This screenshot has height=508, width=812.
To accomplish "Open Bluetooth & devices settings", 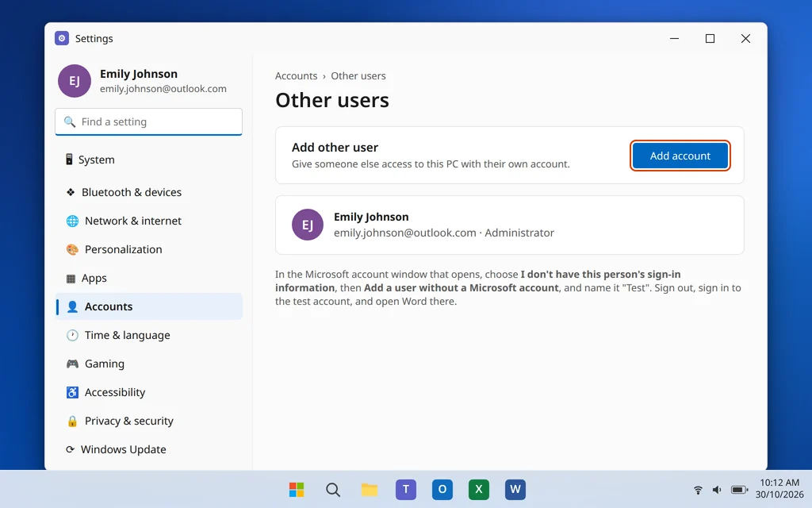I will coord(148,192).
